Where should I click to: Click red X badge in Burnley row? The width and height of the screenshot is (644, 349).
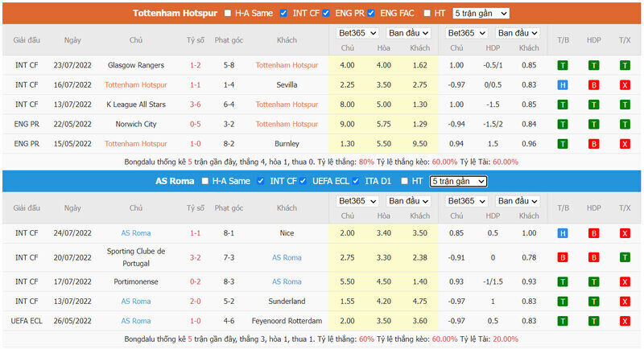click(x=625, y=144)
